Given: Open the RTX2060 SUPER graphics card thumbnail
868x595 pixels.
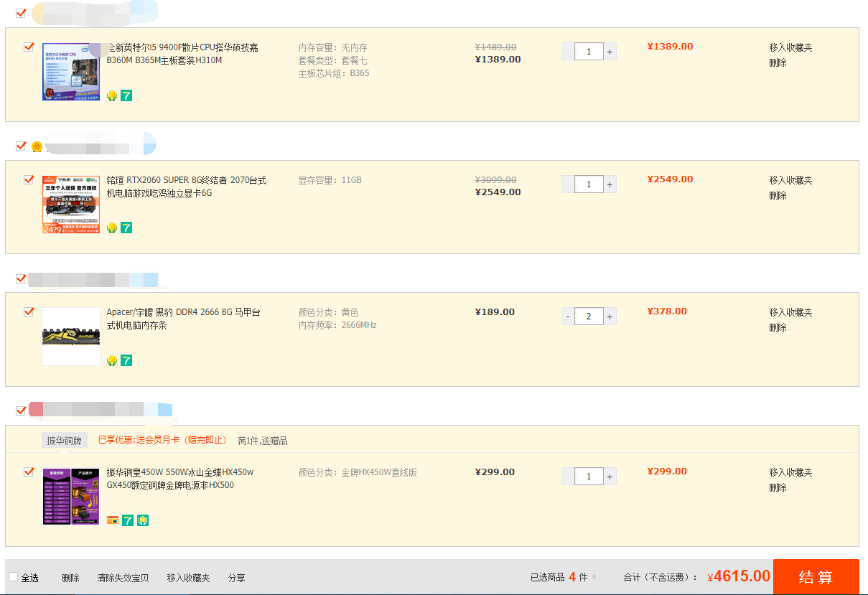Looking at the screenshot, I should tap(71, 204).
